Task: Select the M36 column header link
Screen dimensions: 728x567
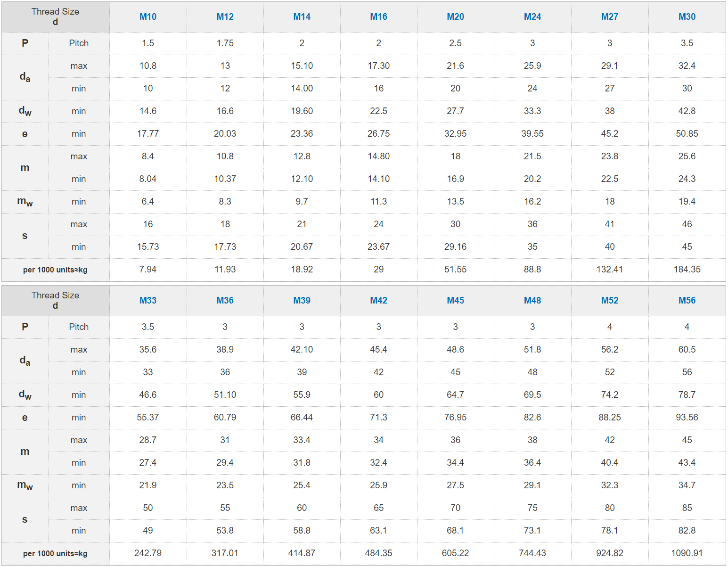Action: point(225,300)
